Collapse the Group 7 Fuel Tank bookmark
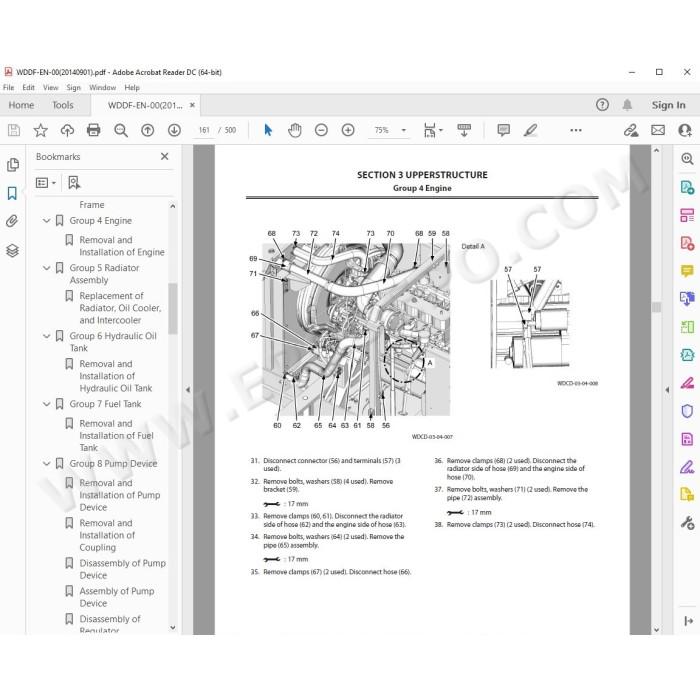The width and height of the screenshot is (700, 700). 46,404
